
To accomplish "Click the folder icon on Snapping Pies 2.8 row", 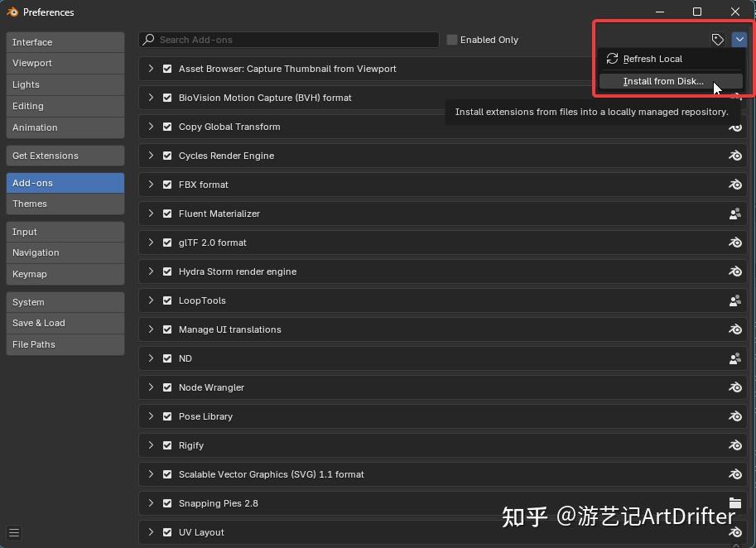I will tap(735, 503).
